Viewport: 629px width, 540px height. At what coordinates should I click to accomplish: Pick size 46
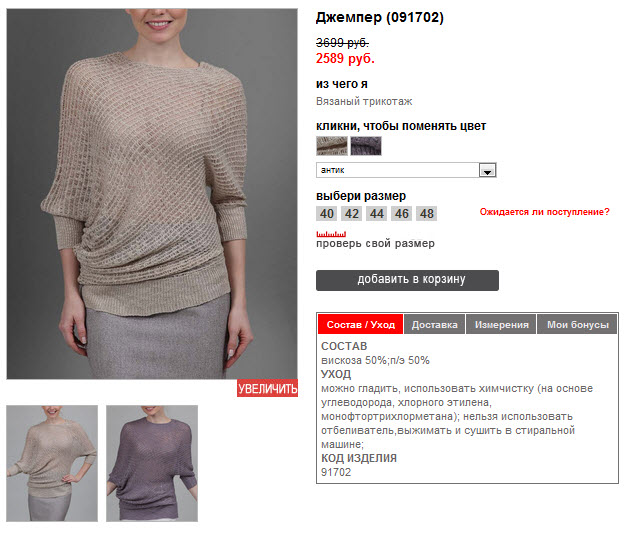pyautogui.click(x=402, y=214)
